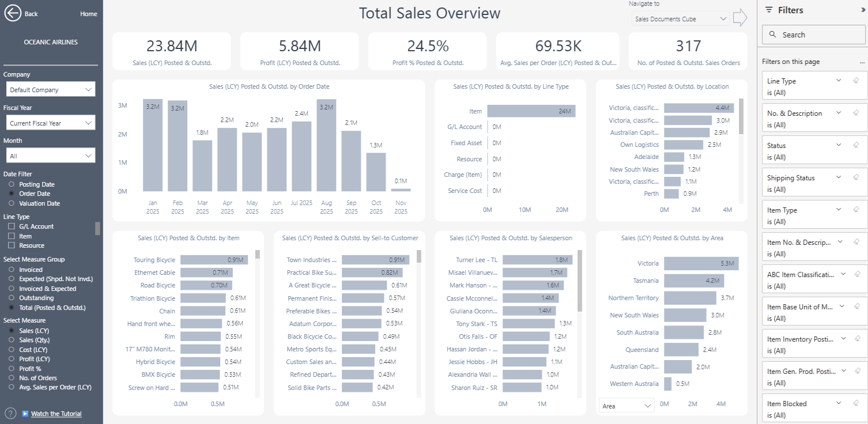The height and width of the screenshot is (424, 868).
Task: Open the Area selector dropdown
Action: 627,406
